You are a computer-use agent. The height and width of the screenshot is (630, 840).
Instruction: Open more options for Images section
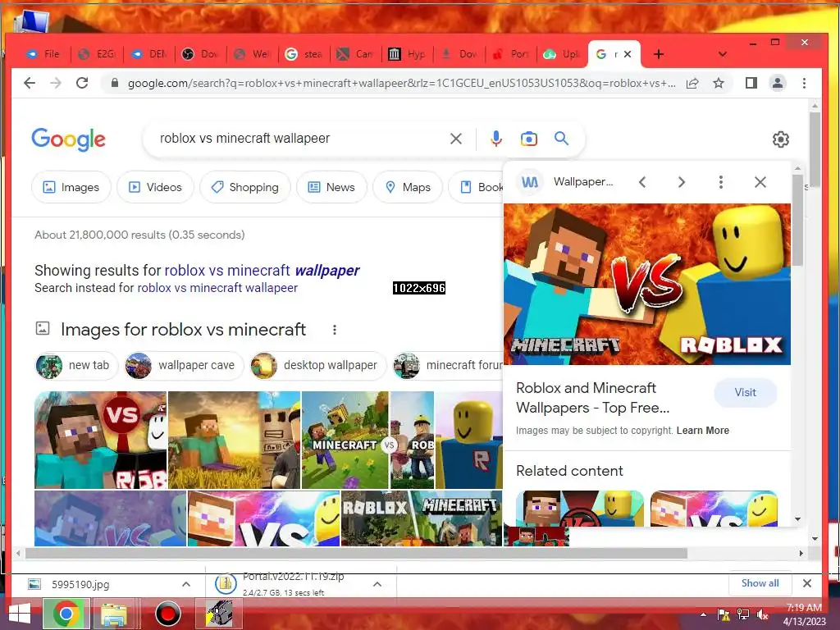335,330
